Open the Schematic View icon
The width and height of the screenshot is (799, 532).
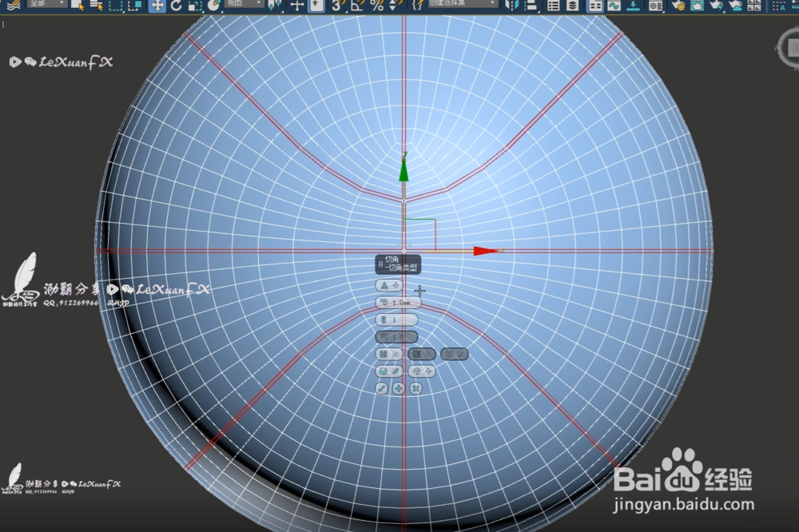coord(634,6)
